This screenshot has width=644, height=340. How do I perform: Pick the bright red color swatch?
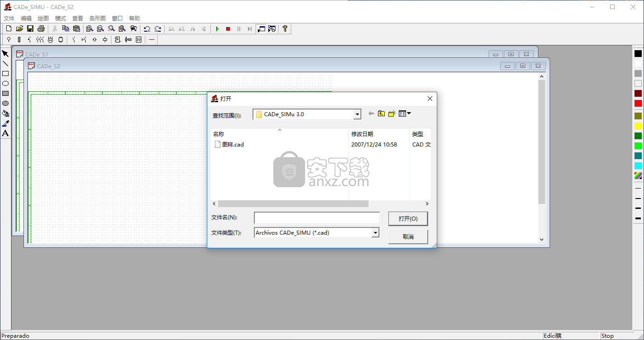[x=638, y=103]
